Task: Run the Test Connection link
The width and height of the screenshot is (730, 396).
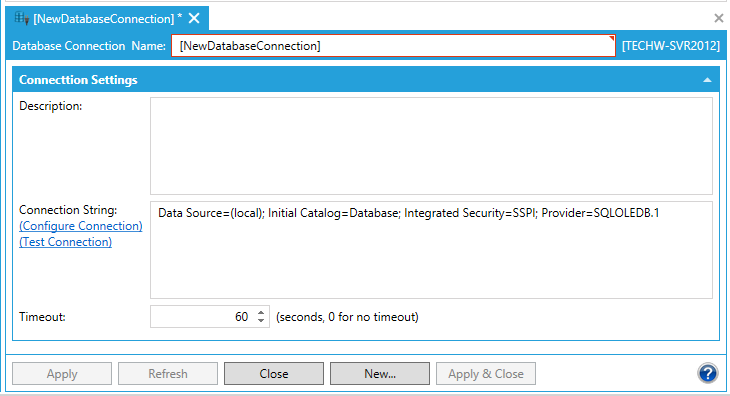Action: (65, 242)
